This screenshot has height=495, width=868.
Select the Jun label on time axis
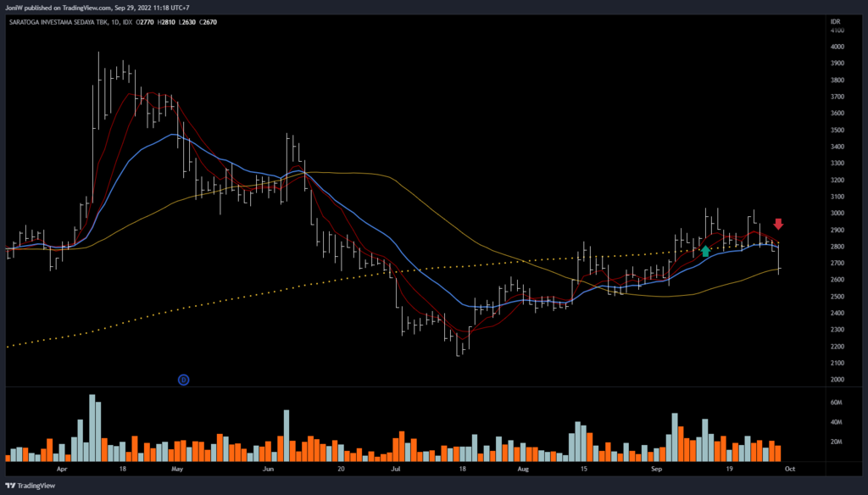pos(269,467)
